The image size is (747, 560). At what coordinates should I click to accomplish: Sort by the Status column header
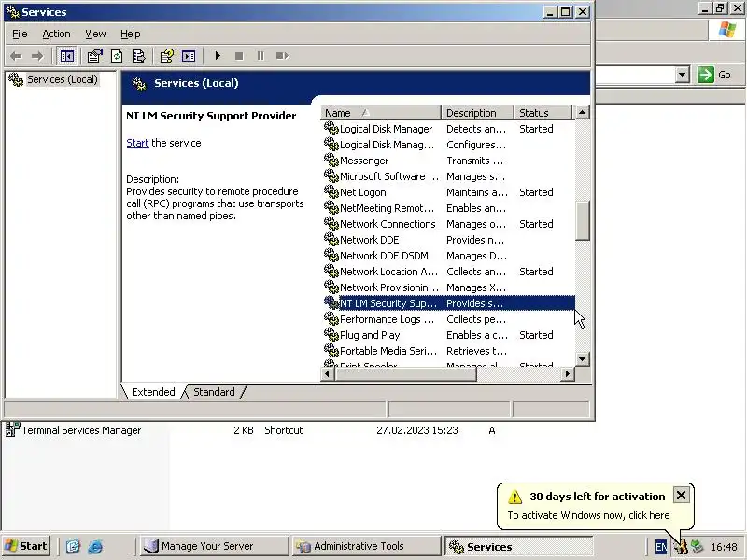click(543, 113)
